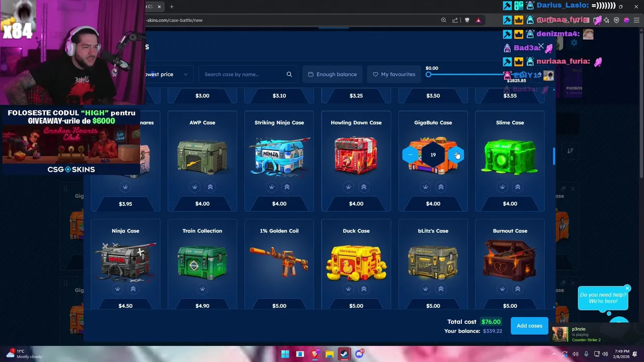Select the 1% Golden Coil rifle image
The image size is (644, 362).
[x=279, y=261]
